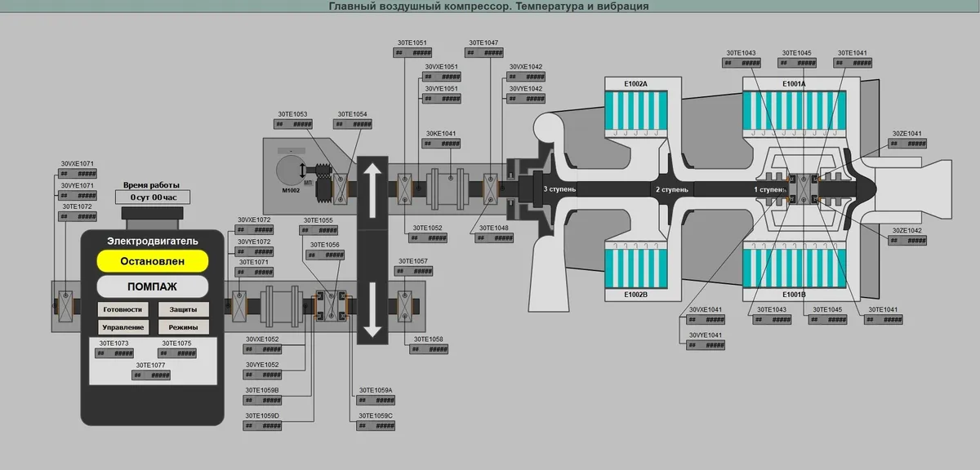Screen dimensions: 980x470
Task: Click the upward white arrow on gearbox
Action: pos(372,189)
